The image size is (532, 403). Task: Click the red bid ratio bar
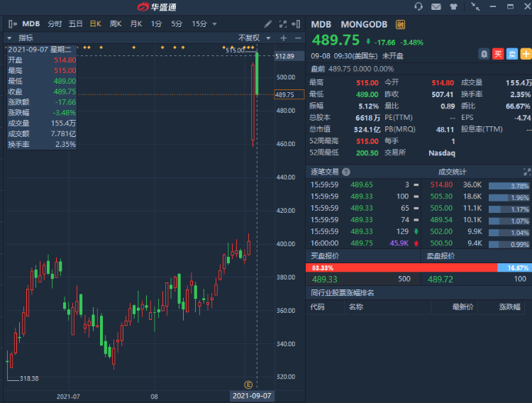pos(397,267)
